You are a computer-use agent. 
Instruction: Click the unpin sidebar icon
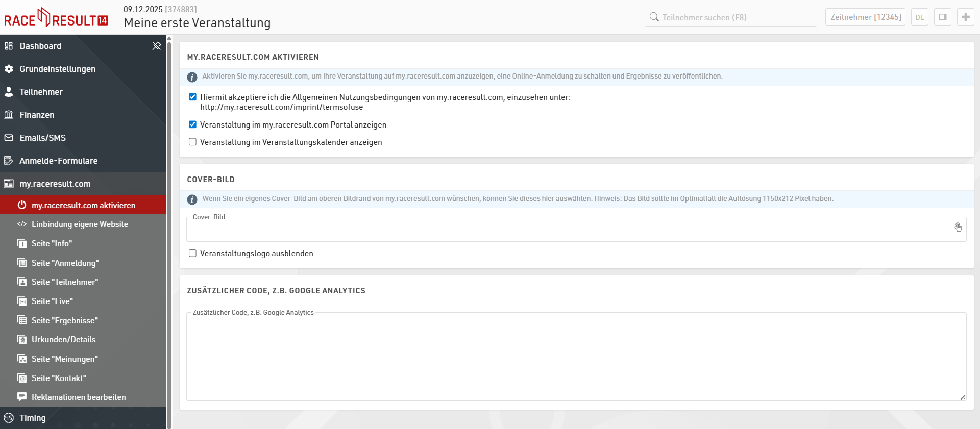(x=157, y=46)
